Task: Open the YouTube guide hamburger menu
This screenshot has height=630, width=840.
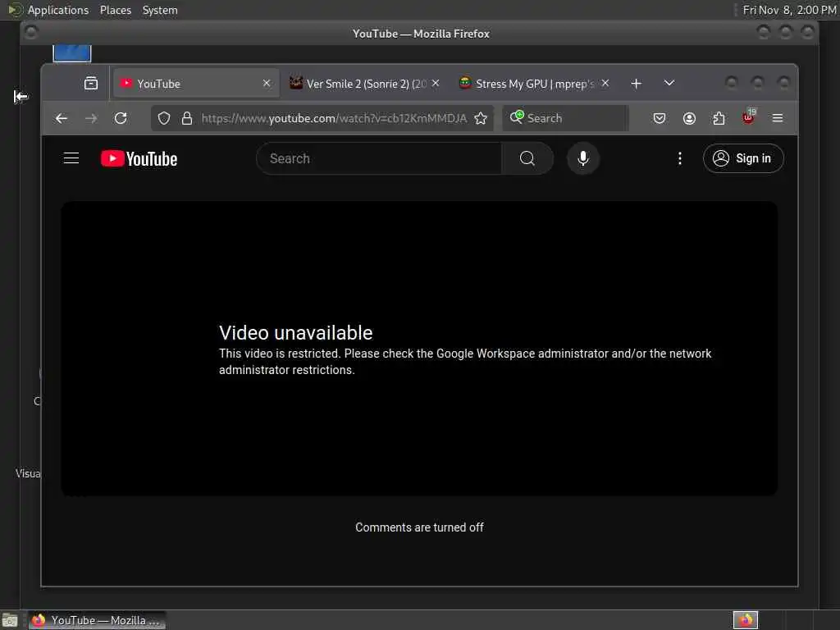Action: pos(71,158)
